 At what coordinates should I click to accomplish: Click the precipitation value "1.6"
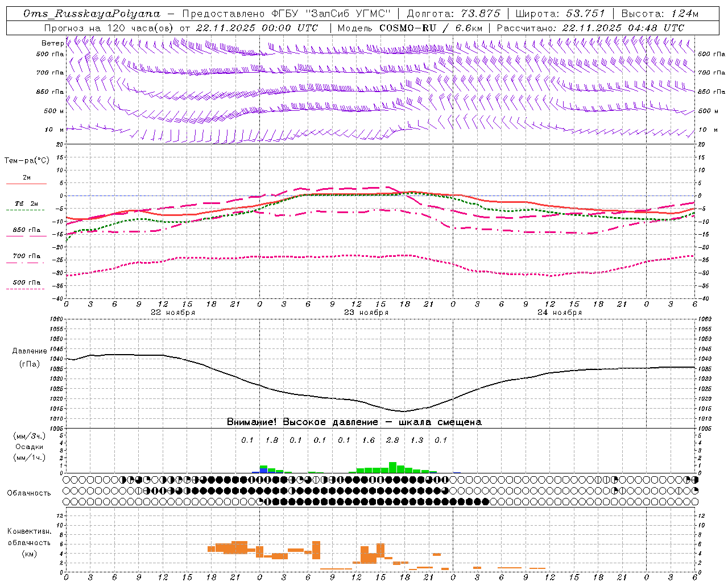[369, 440]
